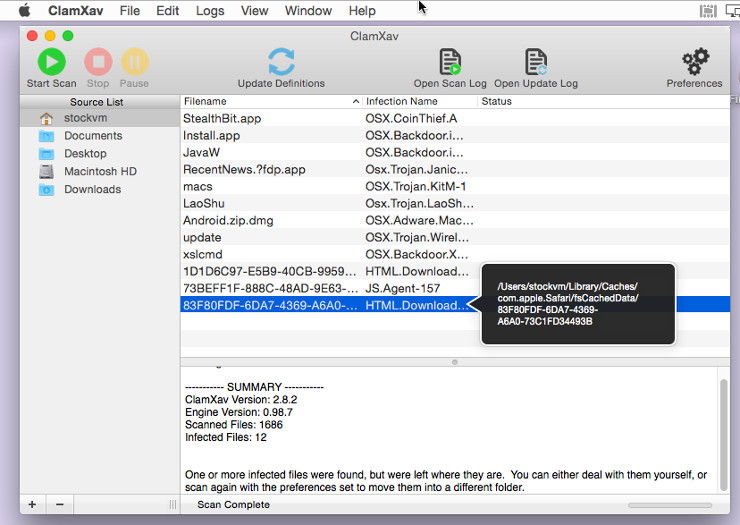Select the StealthBit.app row

[455, 119]
